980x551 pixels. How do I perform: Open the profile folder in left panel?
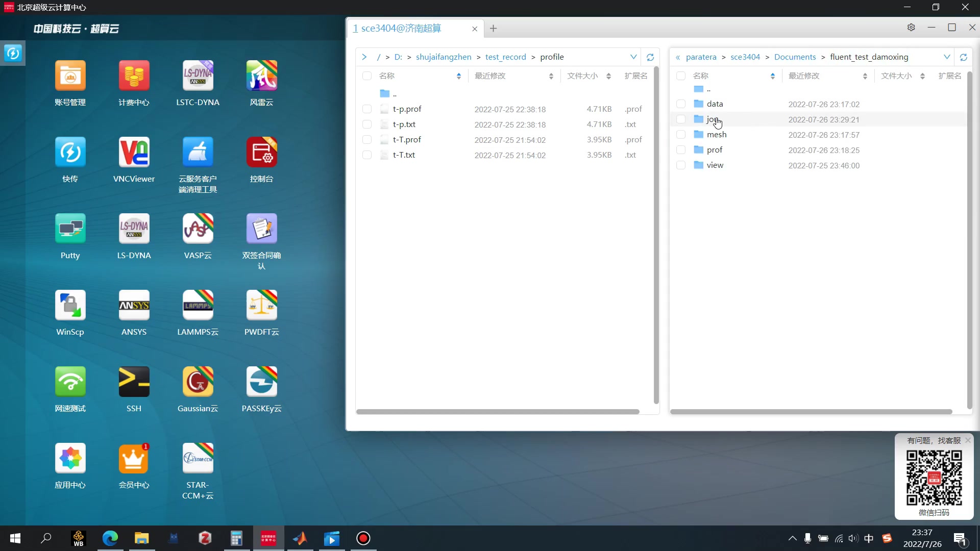[552, 57]
